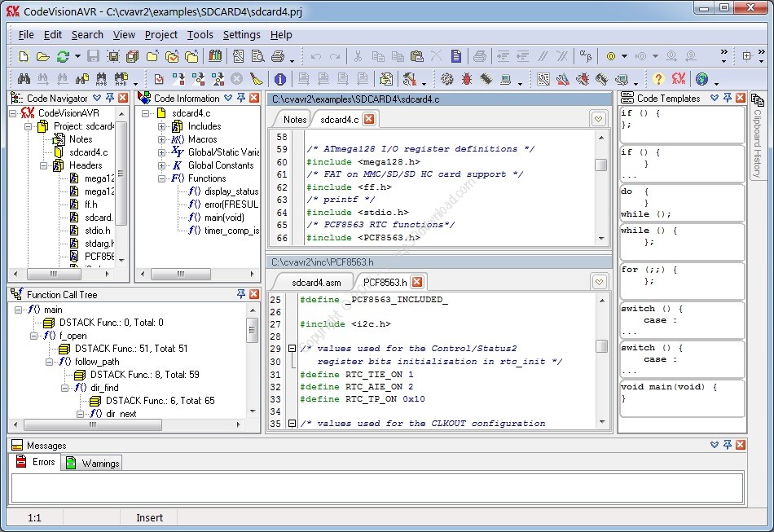Click the printer icon
This screenshot has height=532, width=774.
pos(278,56)
